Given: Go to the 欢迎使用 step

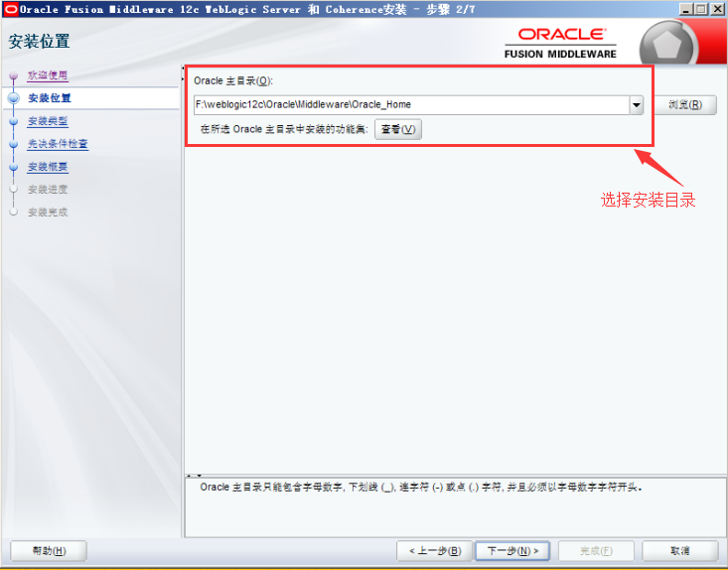Looking at the screenshot, I should click(x=48, y=75).
